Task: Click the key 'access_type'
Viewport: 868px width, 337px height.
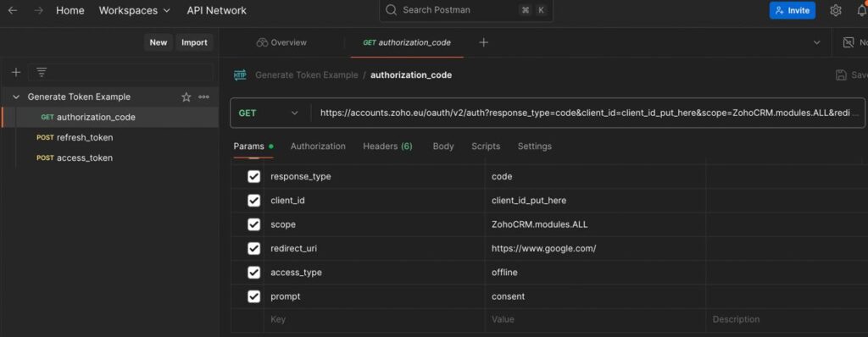Action: point(296,273)
